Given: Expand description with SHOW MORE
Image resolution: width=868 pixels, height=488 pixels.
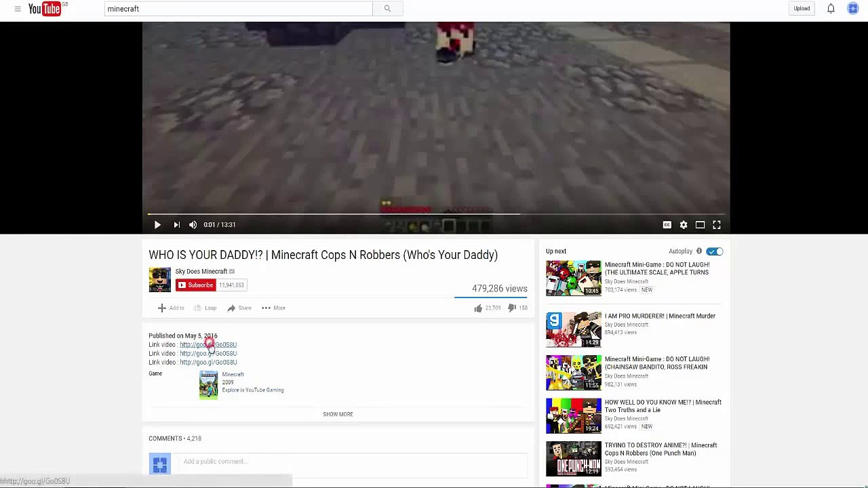Looking at the screenshot, I should (338, 414).
